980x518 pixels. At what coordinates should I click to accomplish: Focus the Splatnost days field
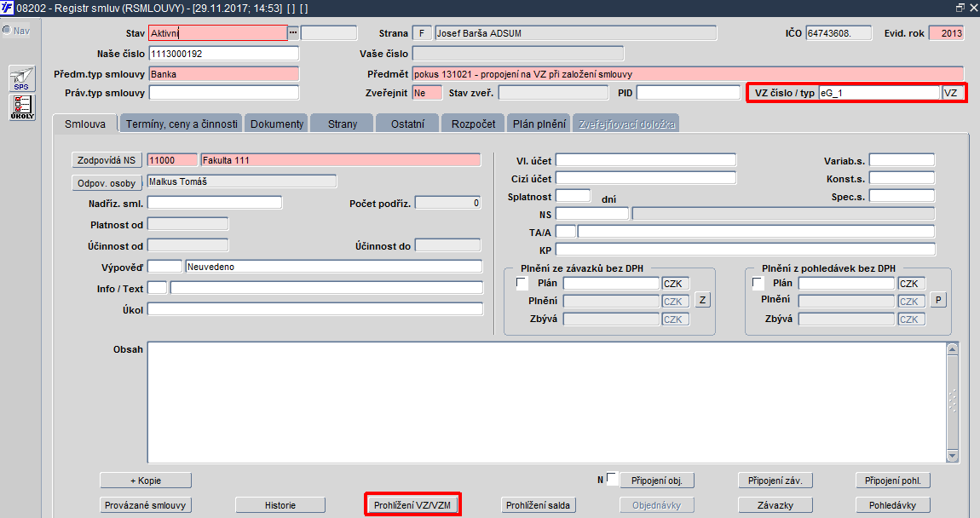point(574,196)
